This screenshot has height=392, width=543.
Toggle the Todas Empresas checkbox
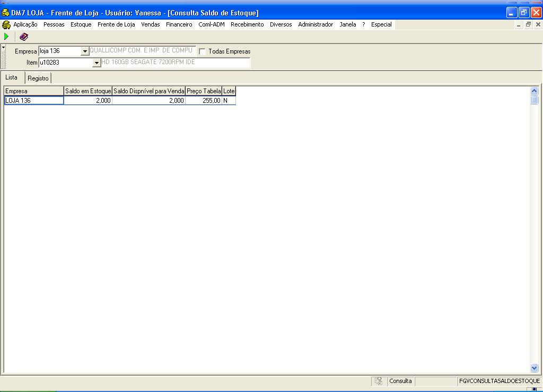(202, 51)
